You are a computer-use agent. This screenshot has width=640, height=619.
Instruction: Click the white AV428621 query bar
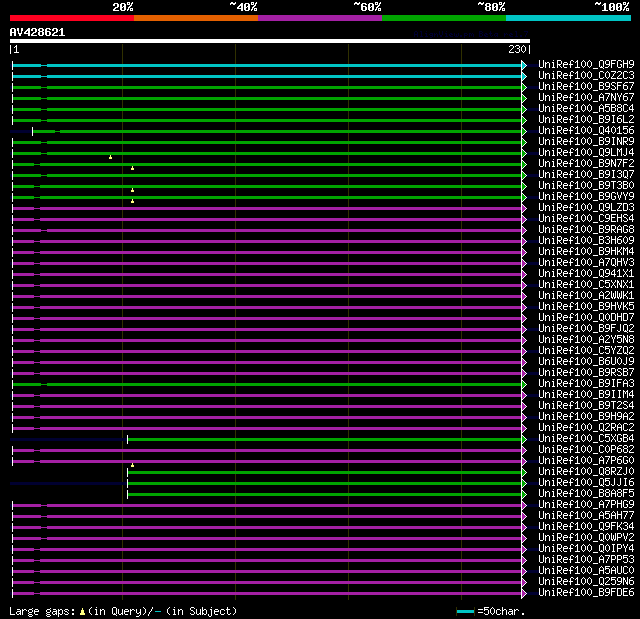click(270, 41)
